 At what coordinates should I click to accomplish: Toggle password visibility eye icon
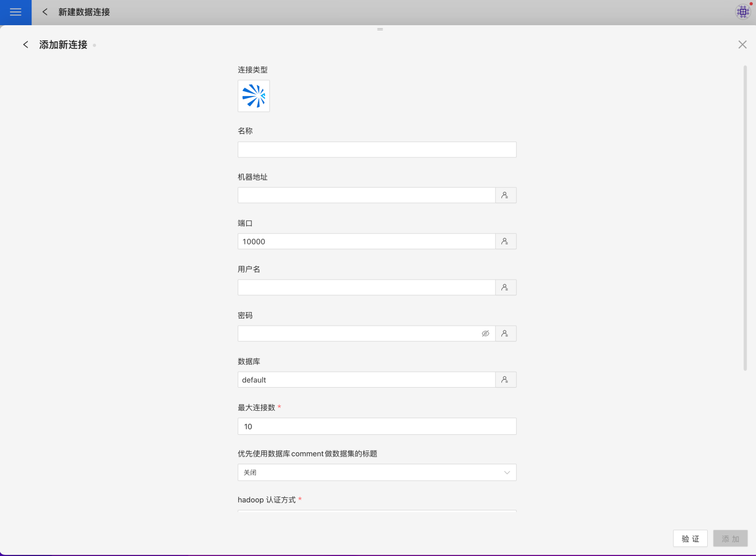[x=486, y=334]
